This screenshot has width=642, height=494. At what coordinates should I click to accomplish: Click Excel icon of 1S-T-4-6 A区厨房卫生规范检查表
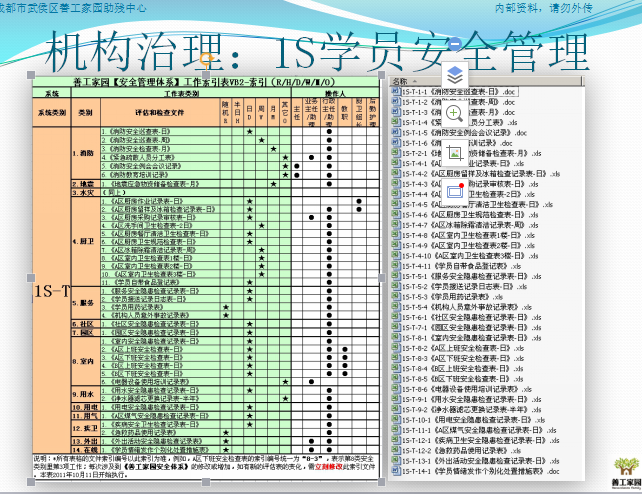[396, 214]
